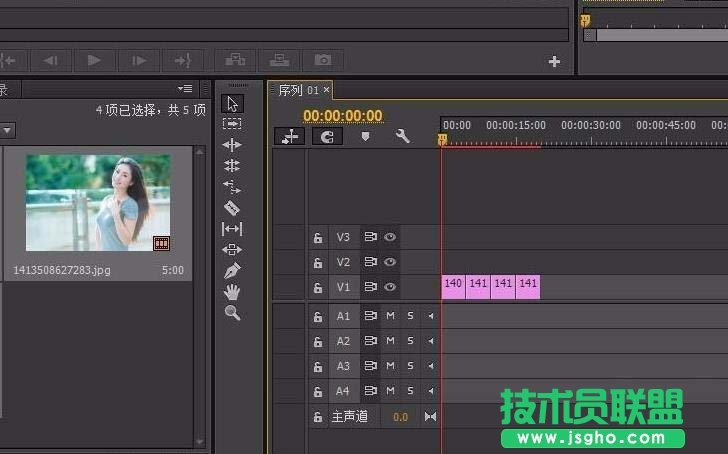Hide V1 track output eye
The width and height of the screenshot is (728, 454).
click(390, 287)
